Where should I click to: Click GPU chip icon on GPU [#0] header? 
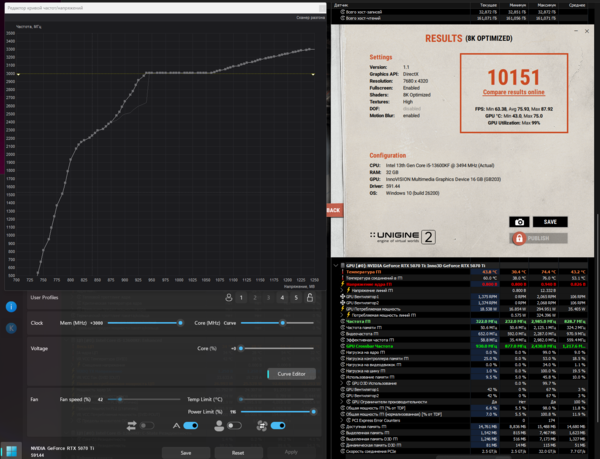coord(342,265)
